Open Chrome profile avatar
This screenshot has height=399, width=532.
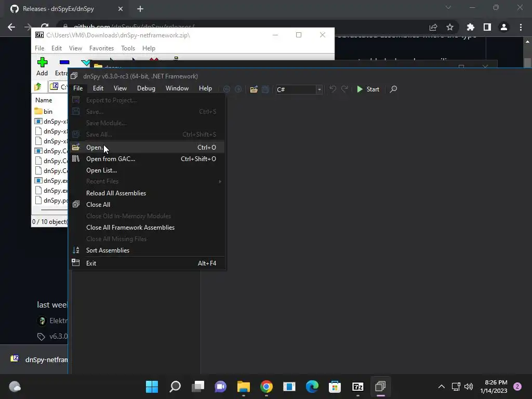tap(504, 27)
